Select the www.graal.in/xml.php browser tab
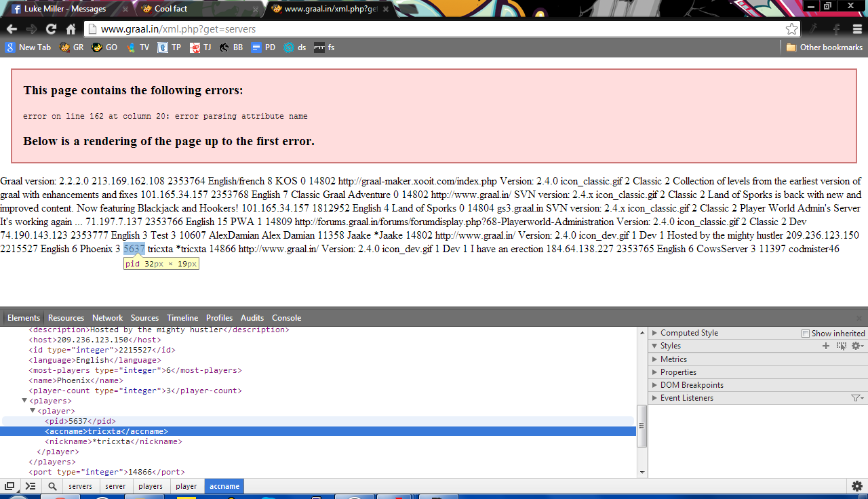Screen dimensions: 868x499 [330, 9]
